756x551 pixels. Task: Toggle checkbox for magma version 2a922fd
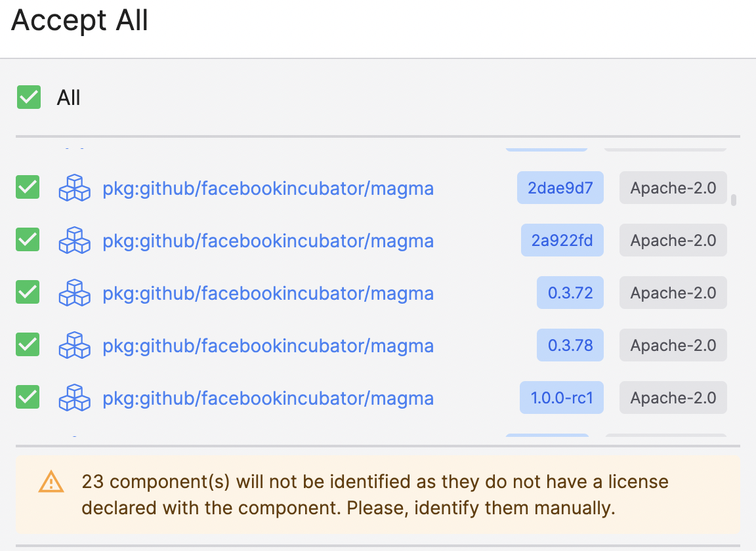pyautogui.click(x=28, y=239)
